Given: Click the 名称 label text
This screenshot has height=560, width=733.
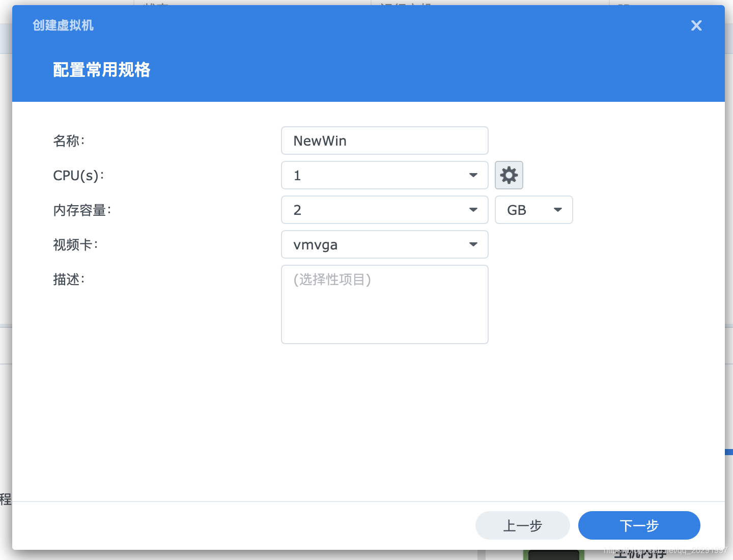Looking at the screenshot, I should pyautogui.click(x=69, y=141).
